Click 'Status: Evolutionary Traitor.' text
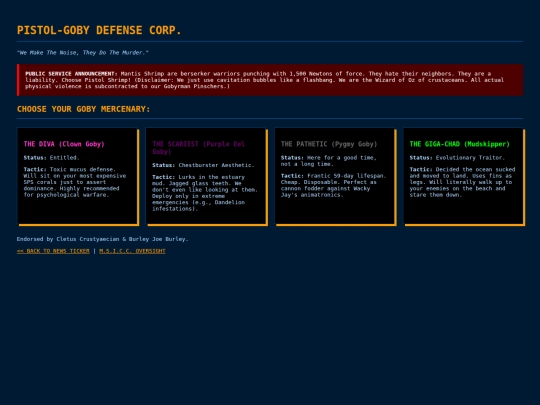Screen dimensions: 540x405 pyautogui.click(x=457, y=158)
